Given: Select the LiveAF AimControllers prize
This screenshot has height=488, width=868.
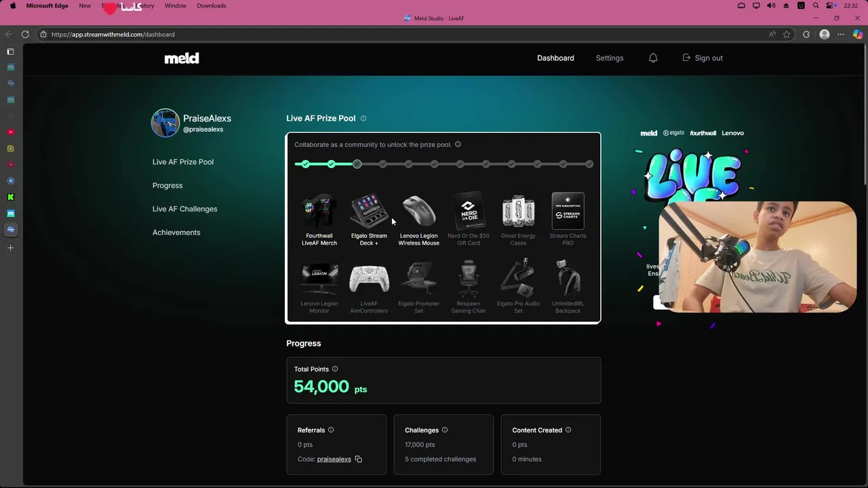Looking at the screenshot, I should 369,287.
